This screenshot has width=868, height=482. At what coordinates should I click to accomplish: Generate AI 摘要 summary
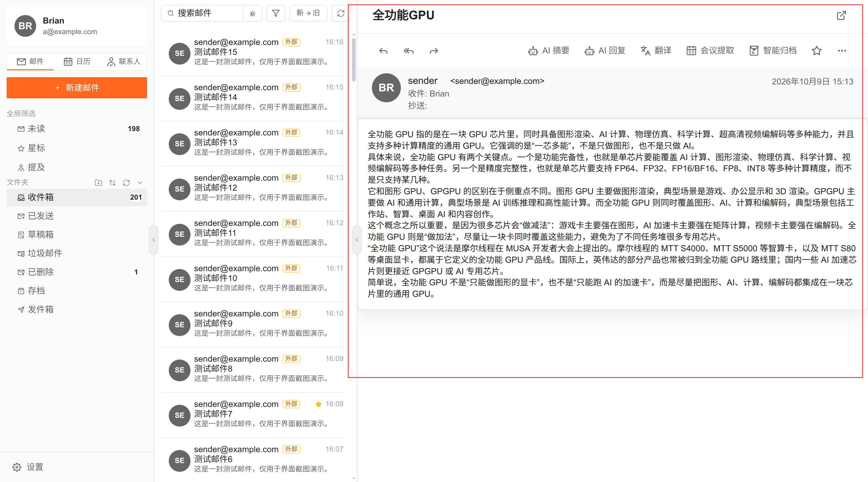pyautogui.click(x=549, y=51)
